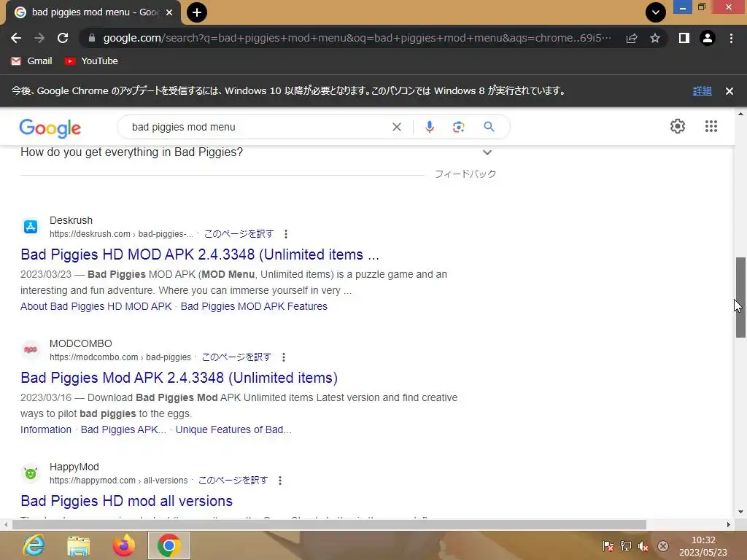The image size is (747, 560).
Task: Open the Chrome profile menu
Action: (x=708, y=38)
